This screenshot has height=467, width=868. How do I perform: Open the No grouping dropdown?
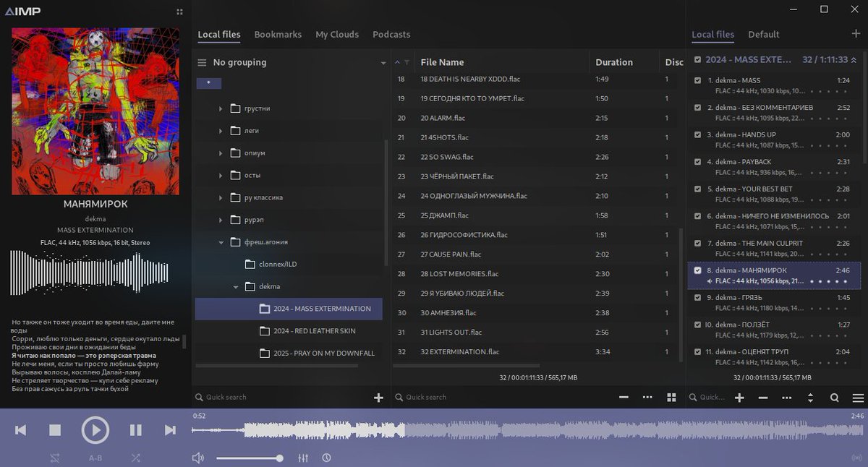(x=383, y=63)
